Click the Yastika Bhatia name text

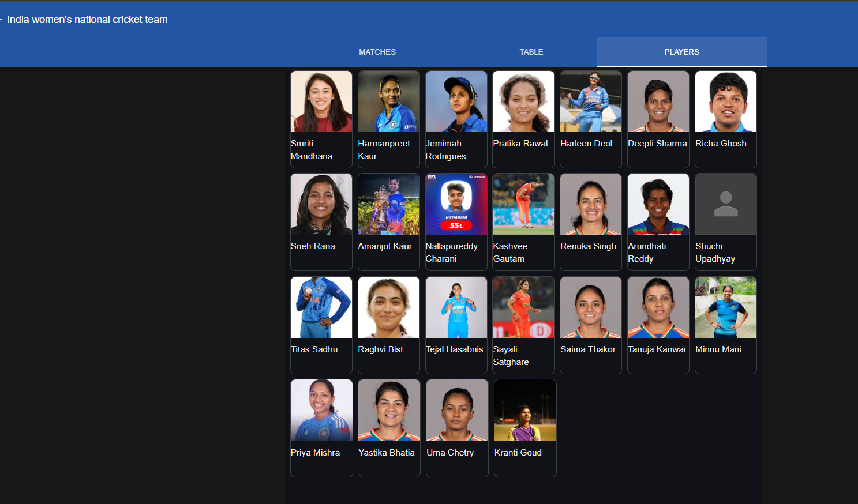tap(386, 453)
